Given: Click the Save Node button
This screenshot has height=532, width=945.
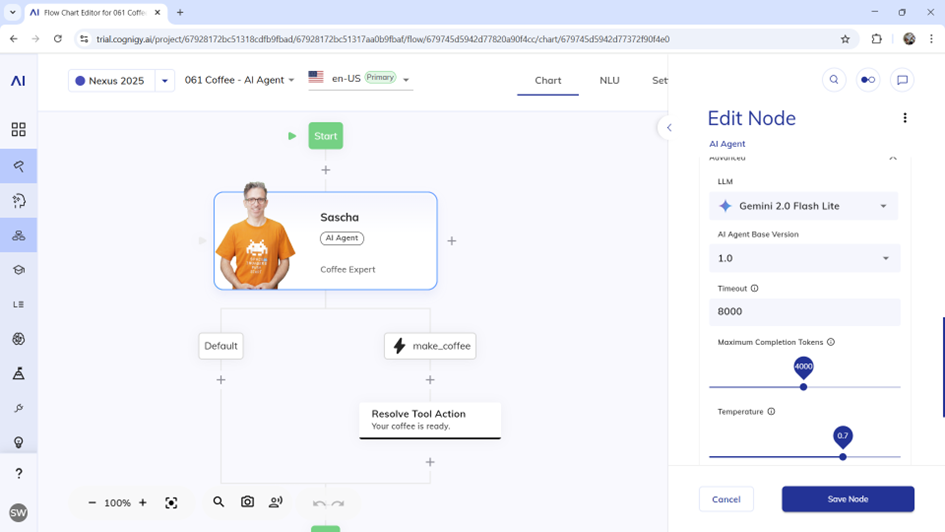Looking at the screenshot, I should click(x=848, y=499).
